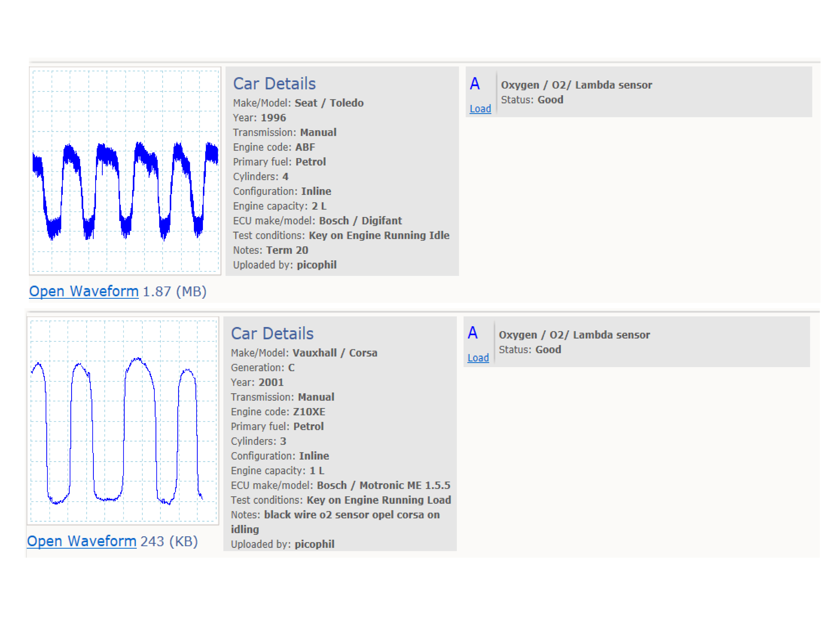
Task: Click Uploaded by picophil in Vauxhall Corsa entry
Action: pos(283,544)
